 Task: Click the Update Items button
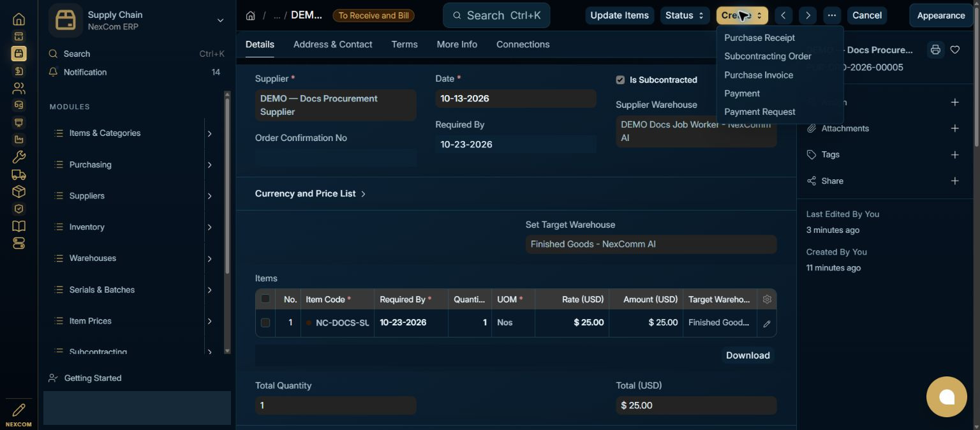point(620,15)
